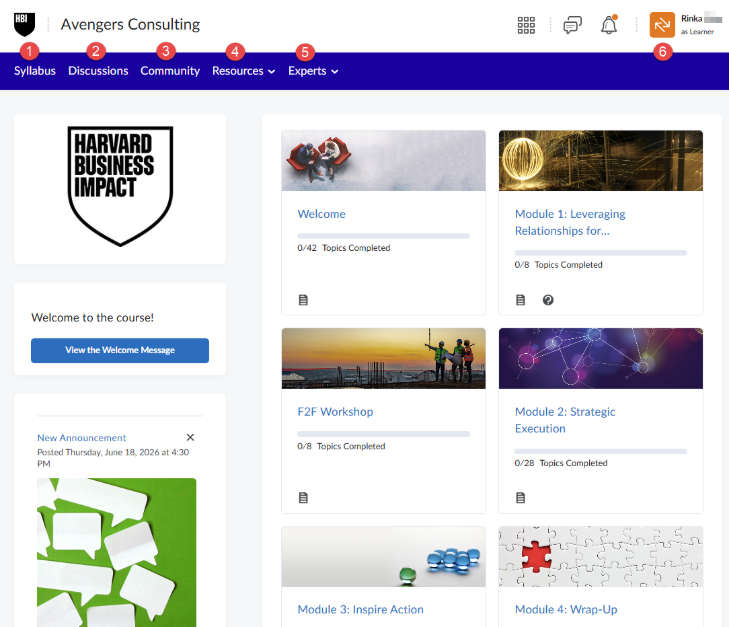Open Module 4: Wrap-Up link
The width and height of the screenshot is (729, 627).
(x=566, y=609)
